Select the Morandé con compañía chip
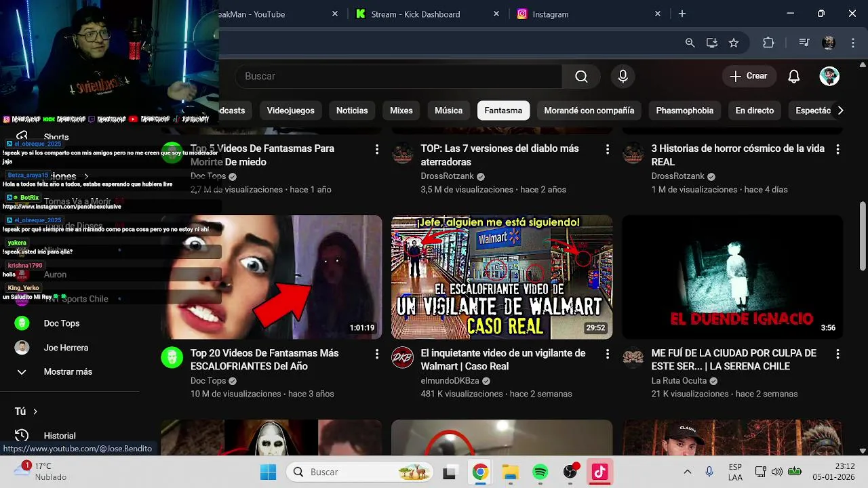Screen dimensions: 868x488 point(589,110)
